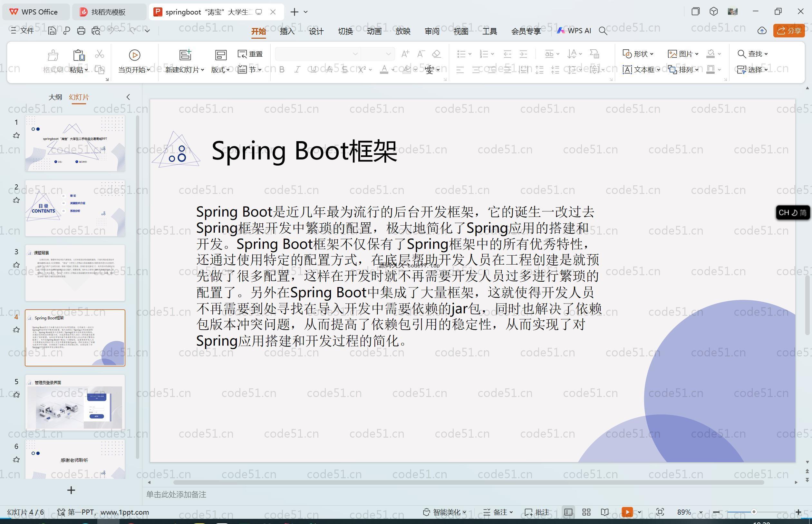Viewport: 812px width, 524px height.
Task: Open the Shapes (形状) dropdown
Action: coord(638,54)
